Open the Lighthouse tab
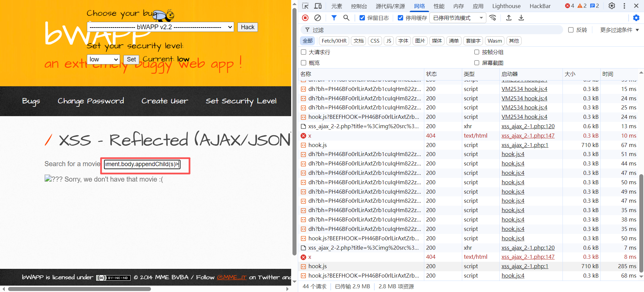Image resolution: width=644 pixels, height=292 pixels. point(506,6)
